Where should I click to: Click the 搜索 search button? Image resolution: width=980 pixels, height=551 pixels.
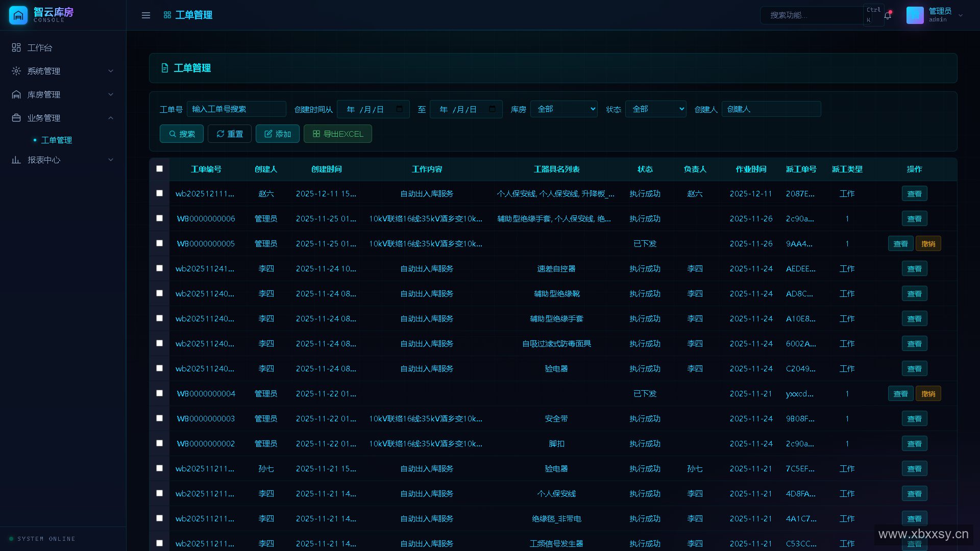click(182, 134)
